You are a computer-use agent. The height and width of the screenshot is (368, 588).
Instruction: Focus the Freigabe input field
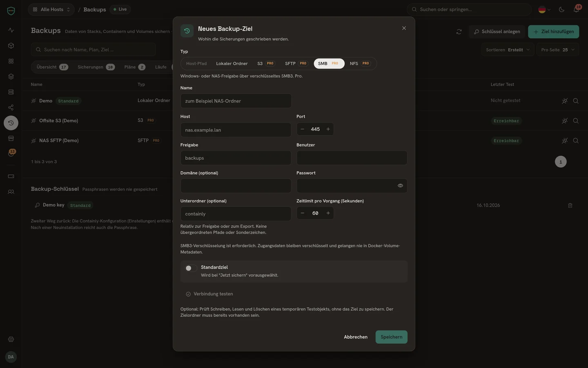236,158
